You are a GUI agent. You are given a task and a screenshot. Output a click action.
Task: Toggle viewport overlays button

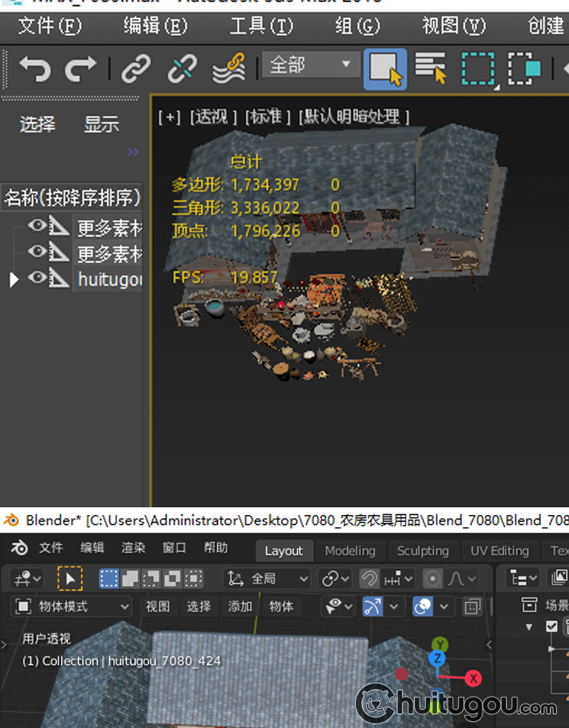(x=423, y=607)
